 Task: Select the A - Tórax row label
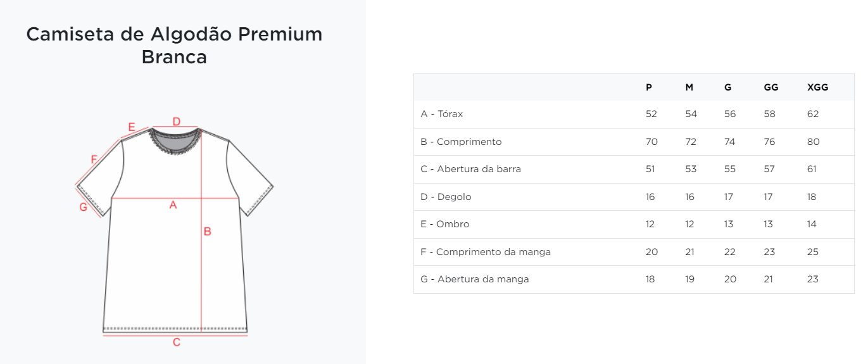click(x=442, y=115)
